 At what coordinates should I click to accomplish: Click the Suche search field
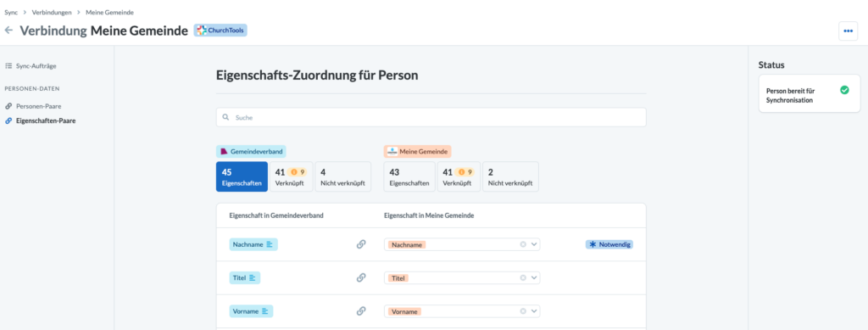[431, 117]
